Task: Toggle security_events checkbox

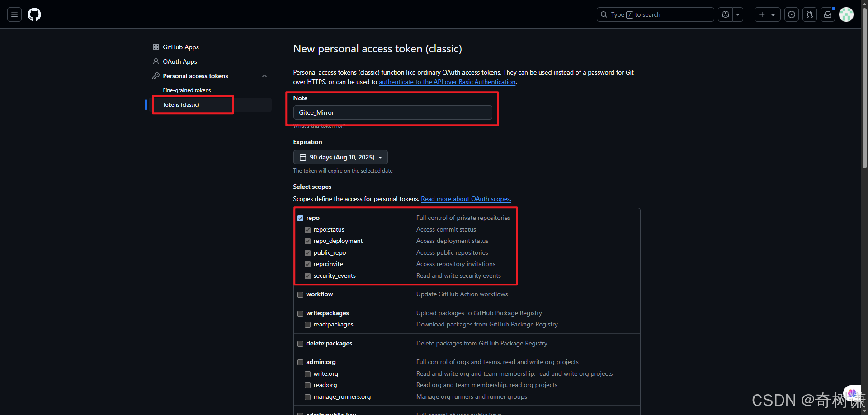Action: coord(307,276)
